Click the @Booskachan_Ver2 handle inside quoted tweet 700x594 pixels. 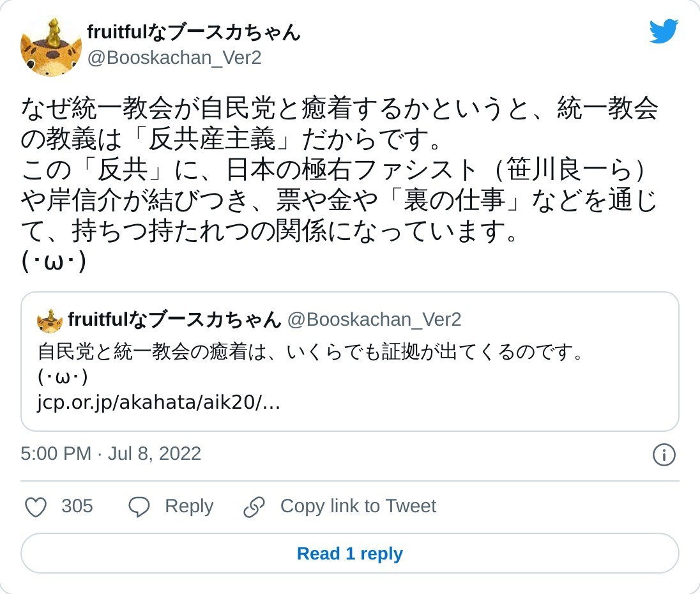(x=374, y=319)
